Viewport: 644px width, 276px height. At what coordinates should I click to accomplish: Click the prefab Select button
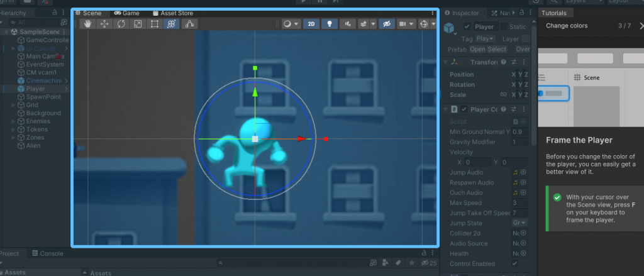(x=497, y=49)
